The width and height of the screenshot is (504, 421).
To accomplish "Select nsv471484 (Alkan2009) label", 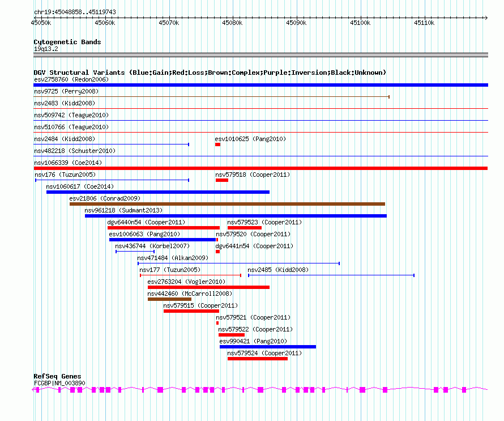I will 173,258.
